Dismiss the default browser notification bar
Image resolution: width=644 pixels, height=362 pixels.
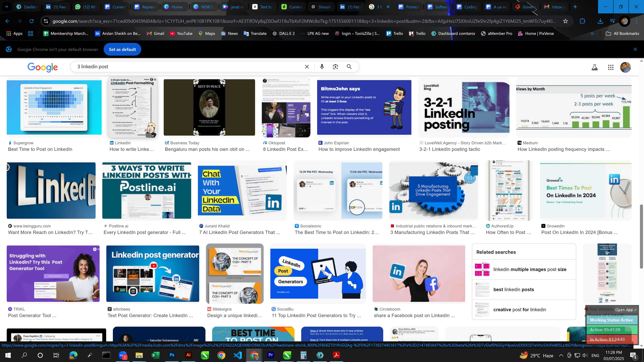click(x=635, y=49)
